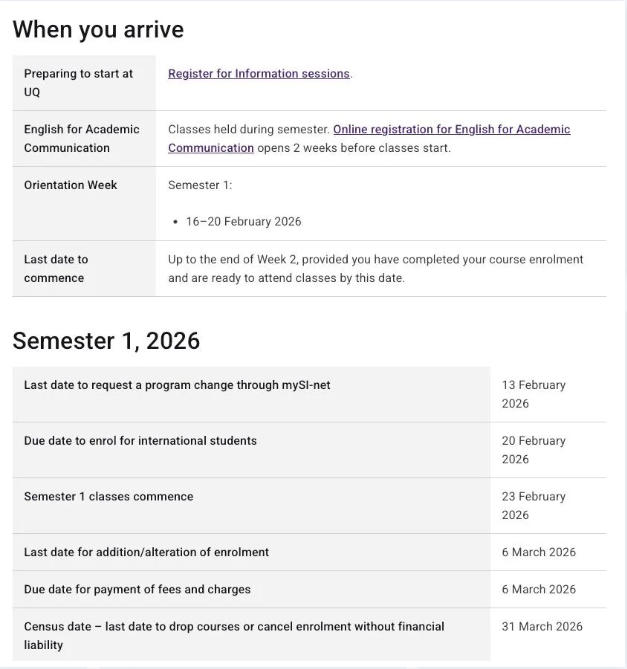Click the '20 February 2026' date
The image size is (627, 669).
[533, 450]
